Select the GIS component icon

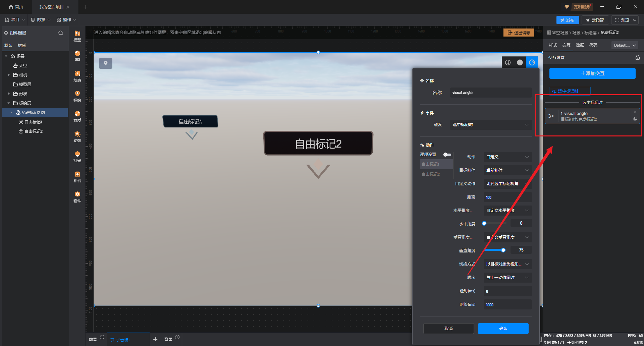[77, 55]
